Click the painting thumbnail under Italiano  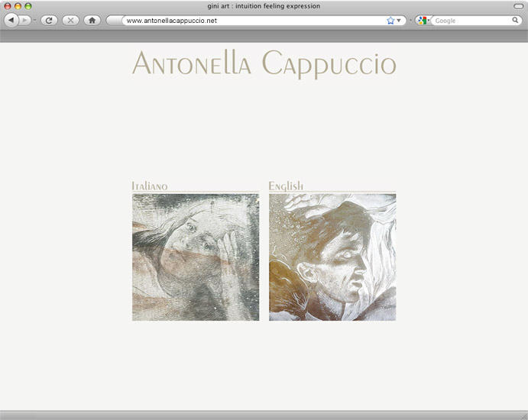(196, 257)
